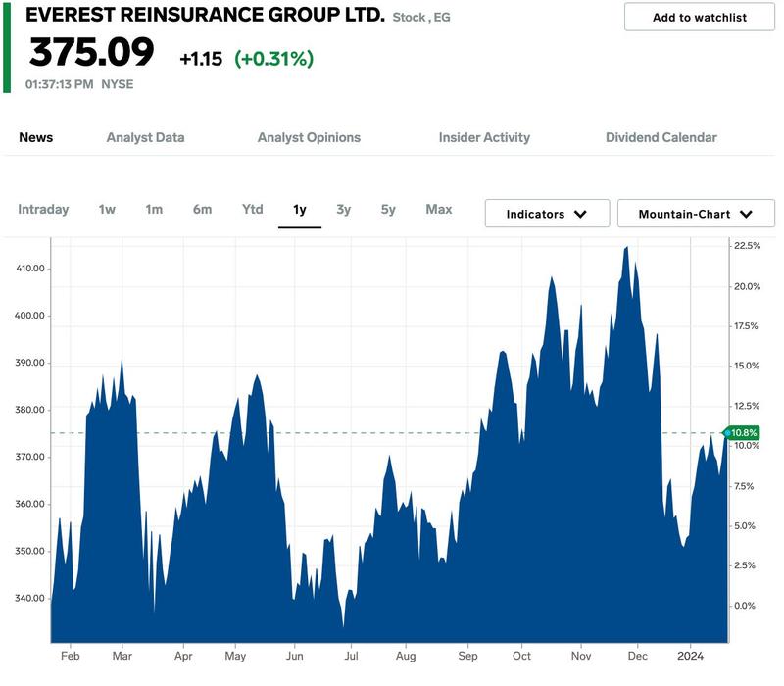Click the Mar month axis label
The image size is (784, 686).
click(122, 656)
